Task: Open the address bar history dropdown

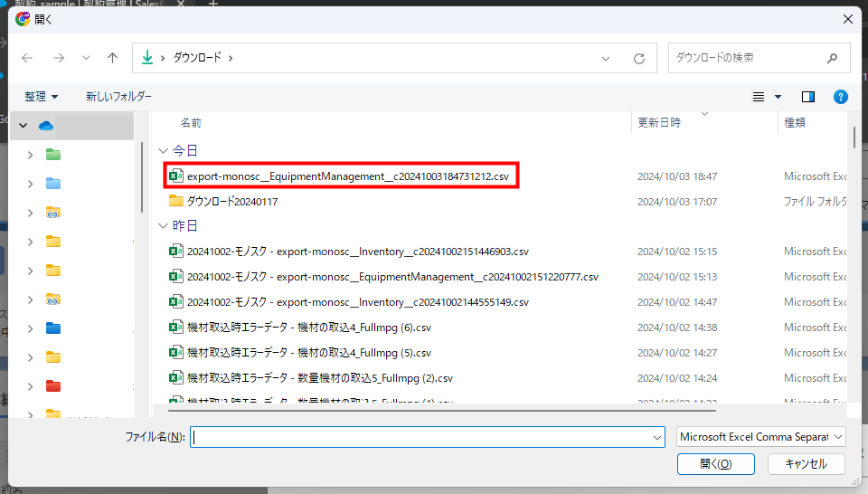Action: point(606,58)
